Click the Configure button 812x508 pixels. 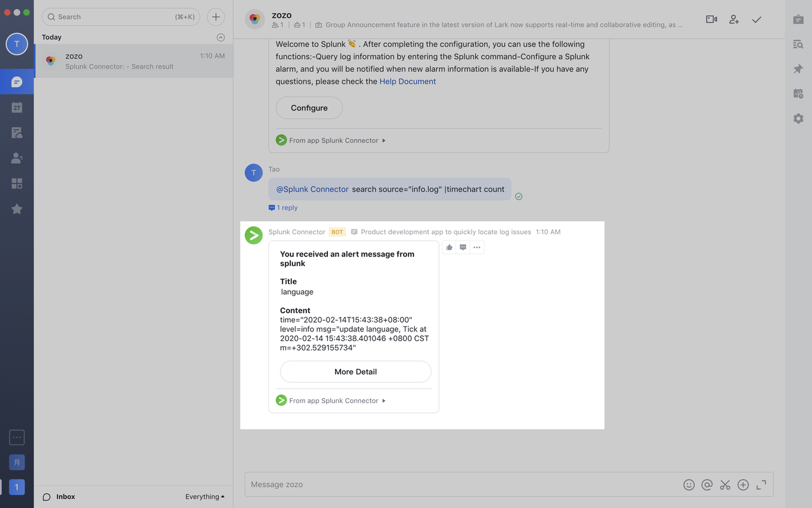tap(309, 108)
